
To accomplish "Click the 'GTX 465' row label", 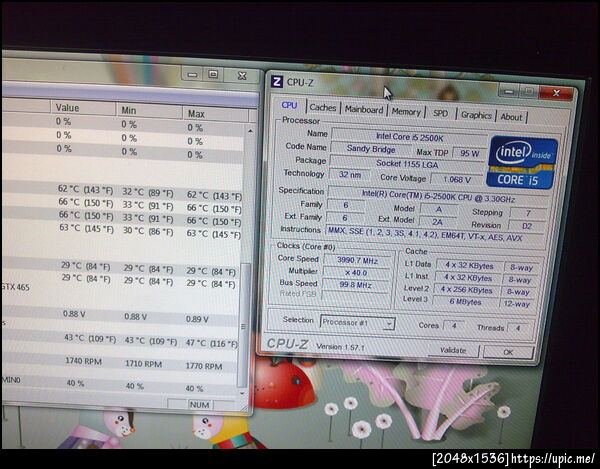I will coord(16,287).
